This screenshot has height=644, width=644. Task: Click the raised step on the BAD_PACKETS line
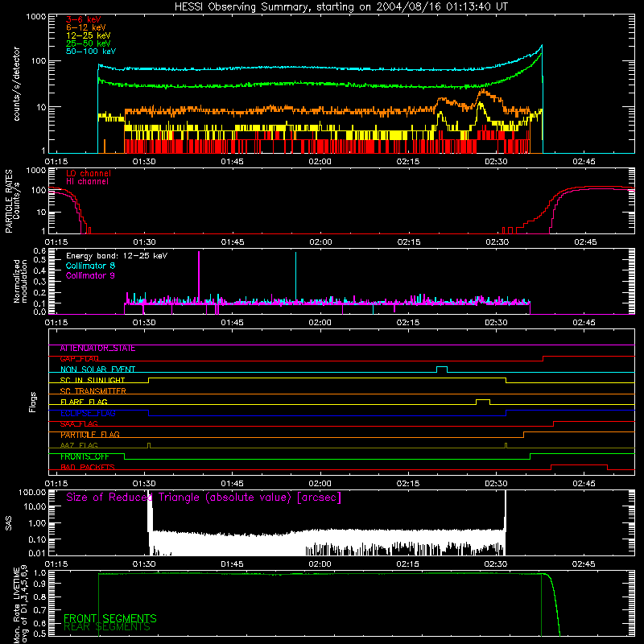pos(579,467)
